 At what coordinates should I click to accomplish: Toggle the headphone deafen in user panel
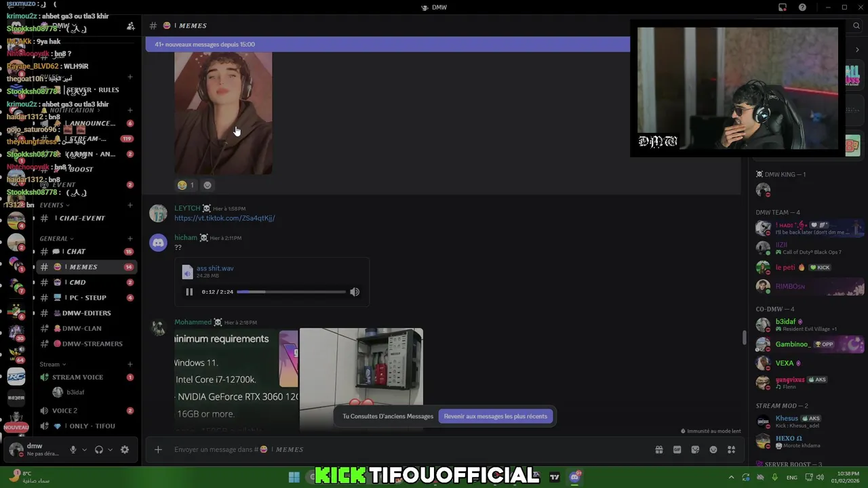coord(99,449)
